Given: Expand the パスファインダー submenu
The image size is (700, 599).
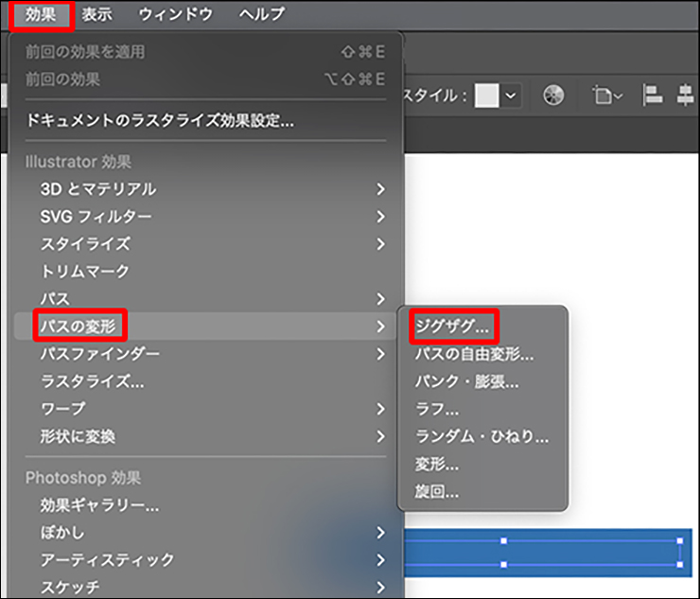Looking at the screenshot, I should [x=100, y=354].
